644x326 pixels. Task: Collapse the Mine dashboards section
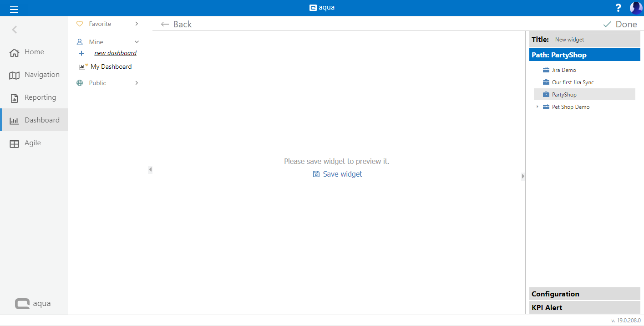tap(137, 42)
